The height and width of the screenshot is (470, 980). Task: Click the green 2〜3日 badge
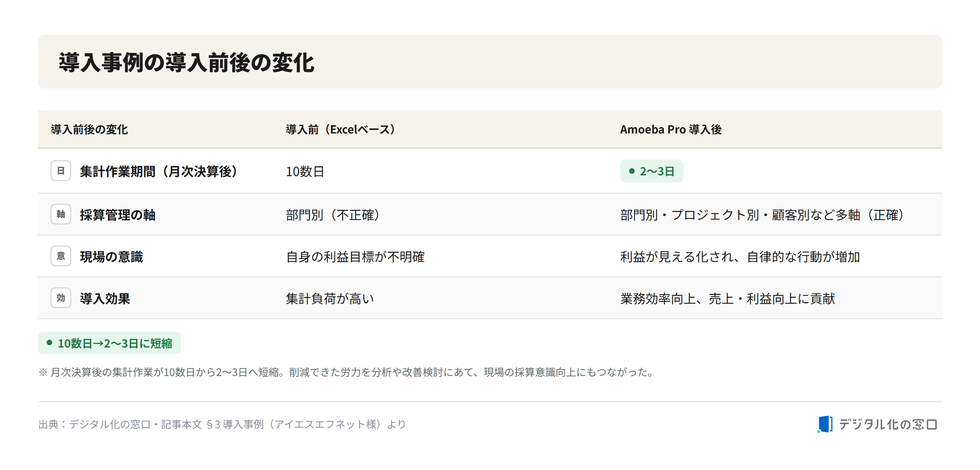pyautogui.click(x=652, y=171)
